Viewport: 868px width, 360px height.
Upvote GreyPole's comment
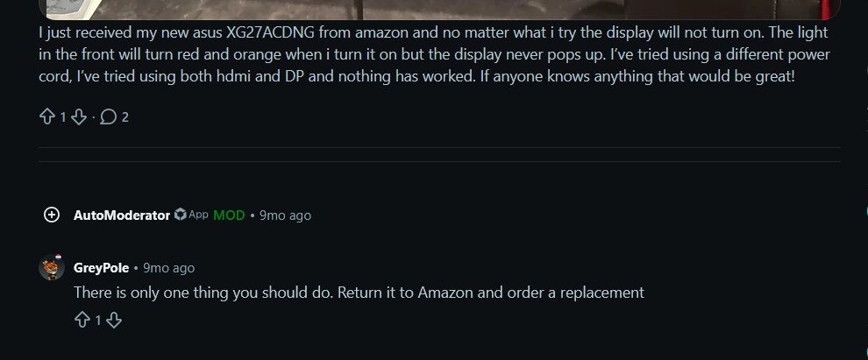(x=82, y=321)
